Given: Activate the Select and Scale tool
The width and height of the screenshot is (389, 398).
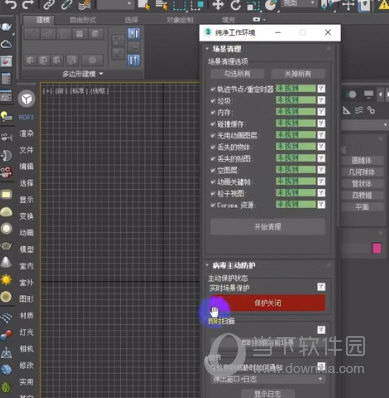Looking at the screenshot, I should point(253,4).
